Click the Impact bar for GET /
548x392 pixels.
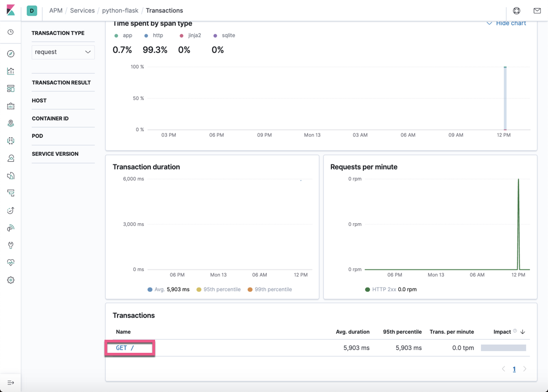[x=503, y=348]
